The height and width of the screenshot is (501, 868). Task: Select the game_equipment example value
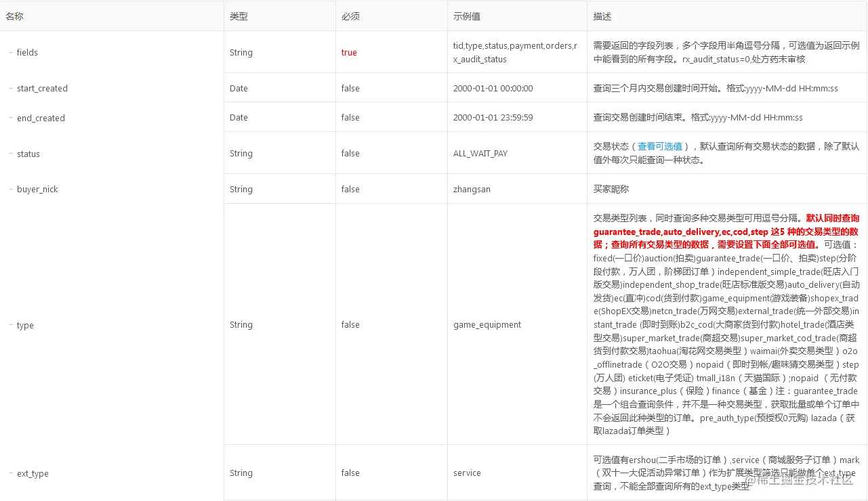tap(487, 325)
